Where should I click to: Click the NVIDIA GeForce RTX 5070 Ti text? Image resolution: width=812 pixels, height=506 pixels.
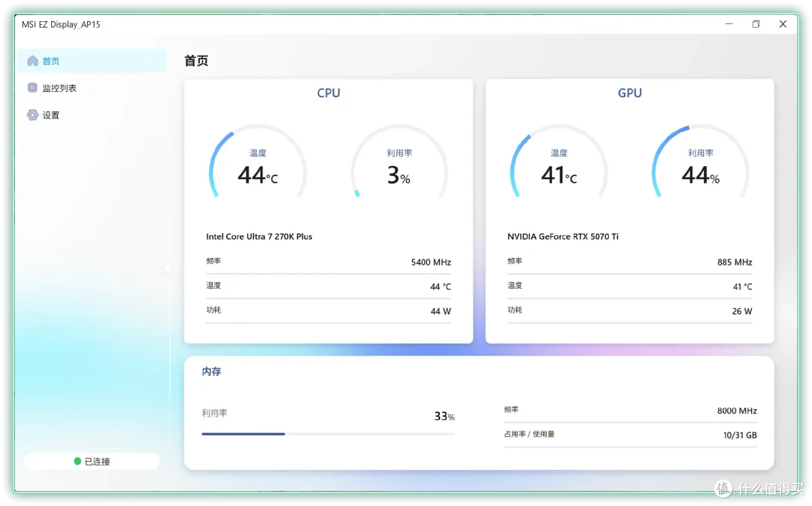563,237
